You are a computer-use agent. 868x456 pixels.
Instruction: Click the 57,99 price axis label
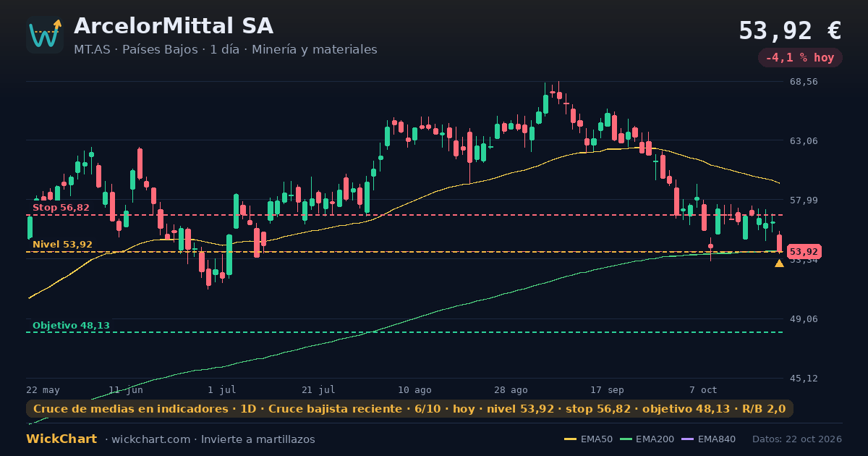coord(804,200)
